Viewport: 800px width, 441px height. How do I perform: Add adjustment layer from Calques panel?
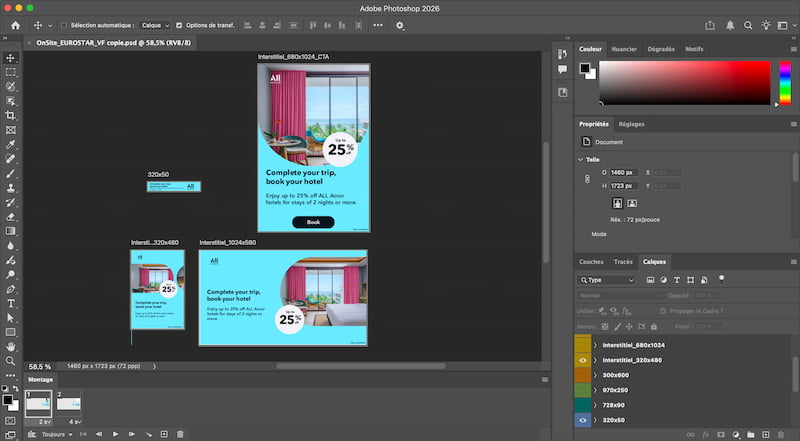point(736,434)
